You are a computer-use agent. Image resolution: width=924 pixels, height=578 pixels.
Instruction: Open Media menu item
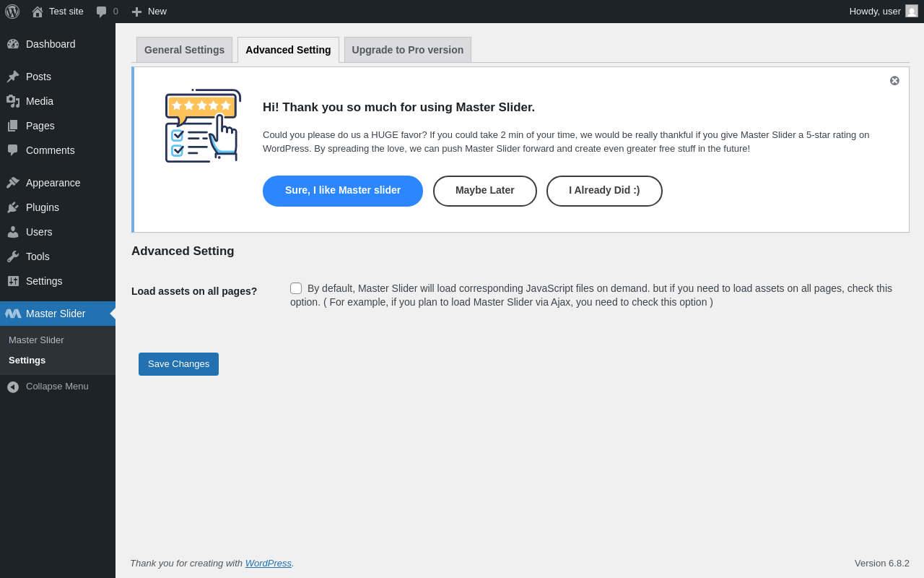58,101
